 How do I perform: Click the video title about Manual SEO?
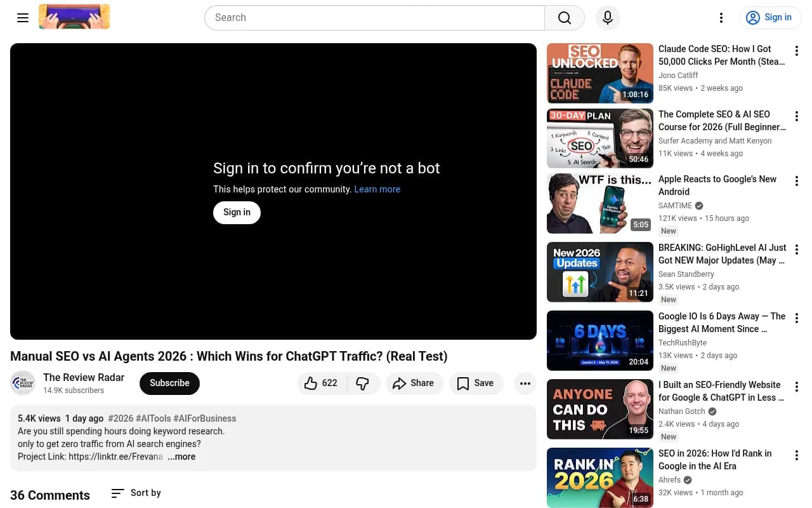click(229, 356)
